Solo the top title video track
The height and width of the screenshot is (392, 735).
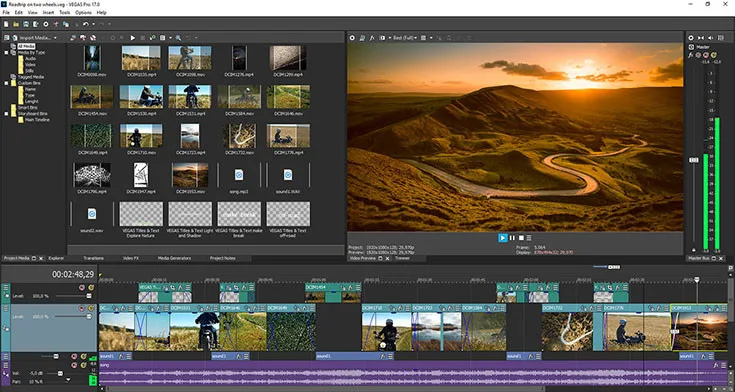tap(91, 287)
